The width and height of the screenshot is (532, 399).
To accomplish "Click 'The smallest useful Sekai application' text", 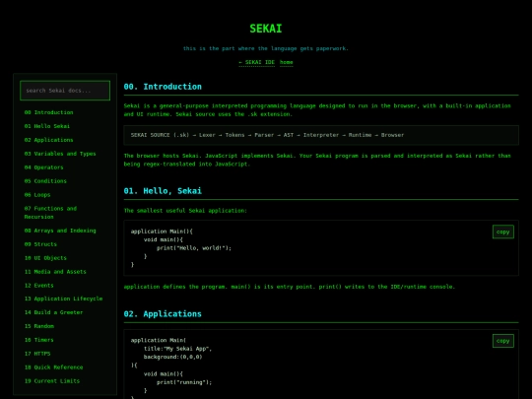I will (185, 211).
